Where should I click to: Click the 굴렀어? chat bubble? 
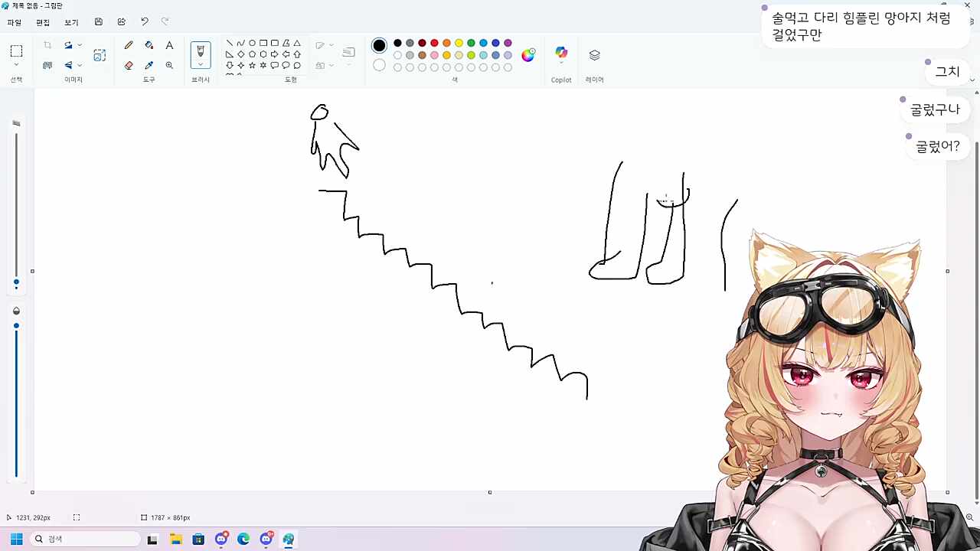[938, 146]
